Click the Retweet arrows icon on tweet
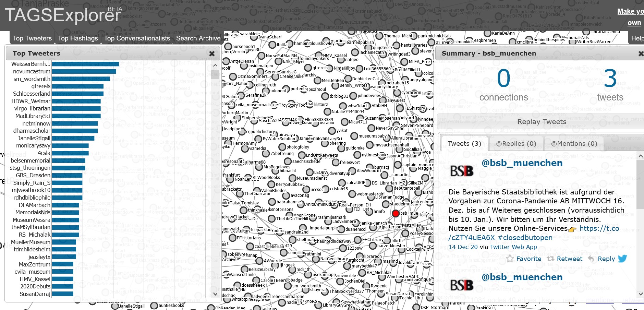Viewport: 644px width, 310px height. pyautogui.click(x=550, y=259)
